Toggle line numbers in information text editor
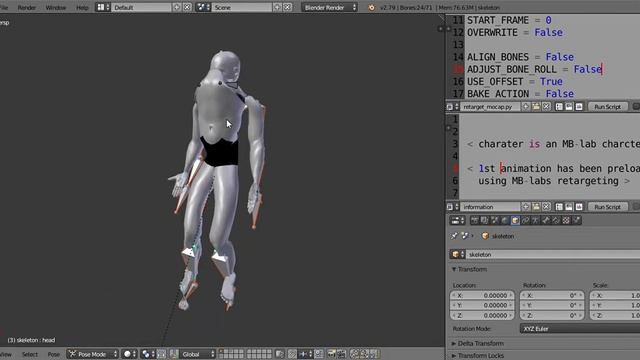Screen dimensions: 640x360 [x=559, y=207]
